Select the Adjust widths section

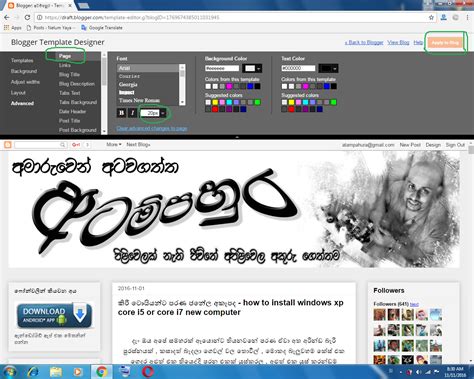pyautogui.click(x=25, y=82)
